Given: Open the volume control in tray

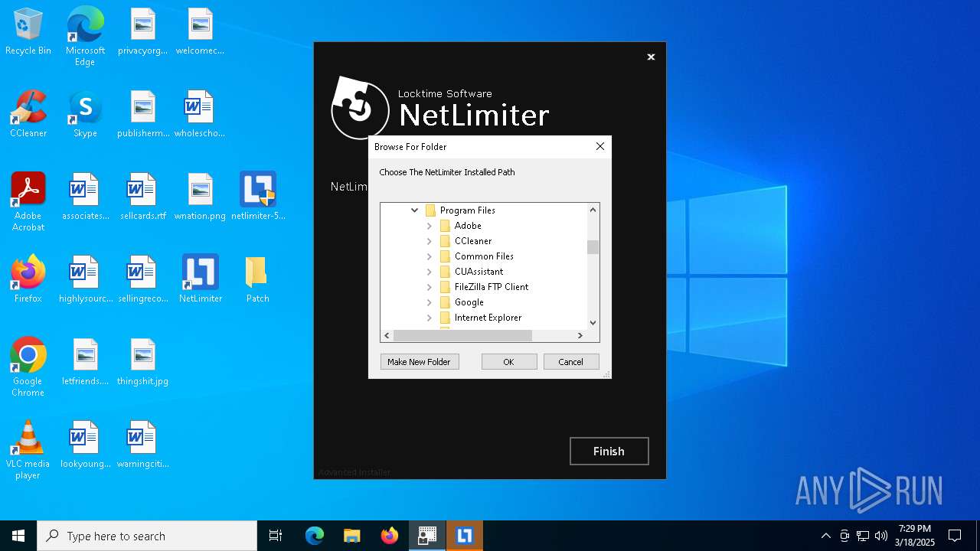Looking at the screenshot, I should point(881,536).
